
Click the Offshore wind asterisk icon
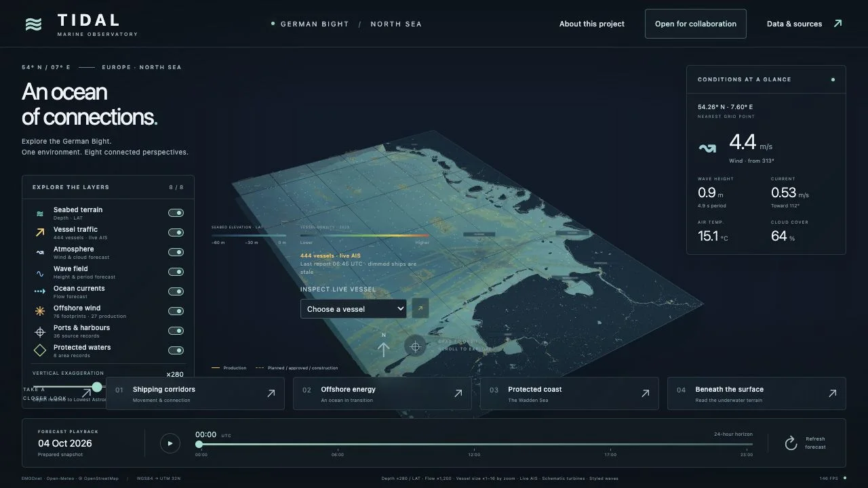(40, 311)
